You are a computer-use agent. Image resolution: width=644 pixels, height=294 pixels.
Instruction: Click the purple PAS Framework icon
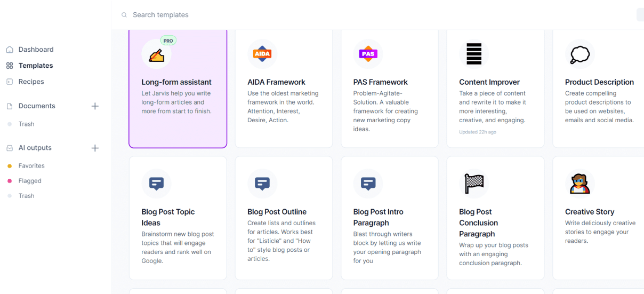[368, 54]
